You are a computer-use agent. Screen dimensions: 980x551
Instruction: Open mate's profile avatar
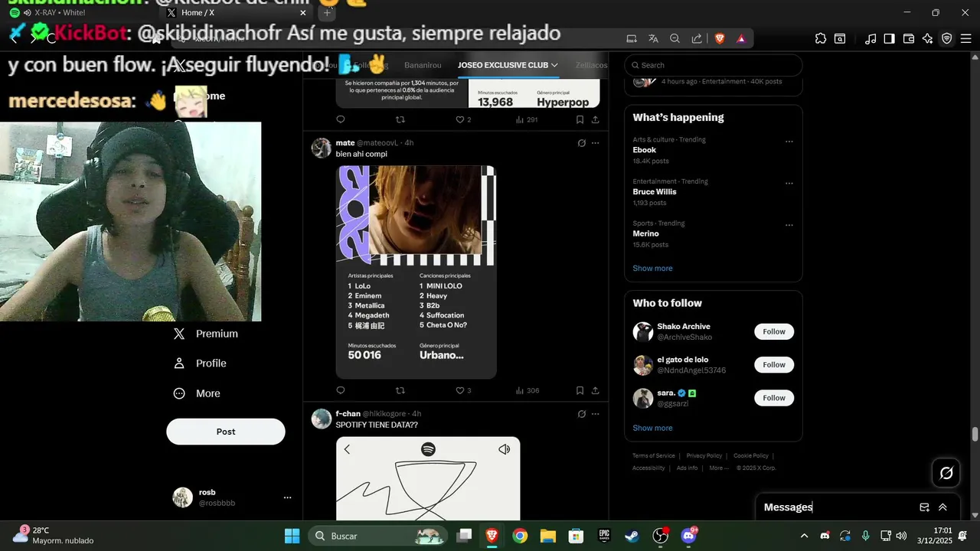point(322,148)
